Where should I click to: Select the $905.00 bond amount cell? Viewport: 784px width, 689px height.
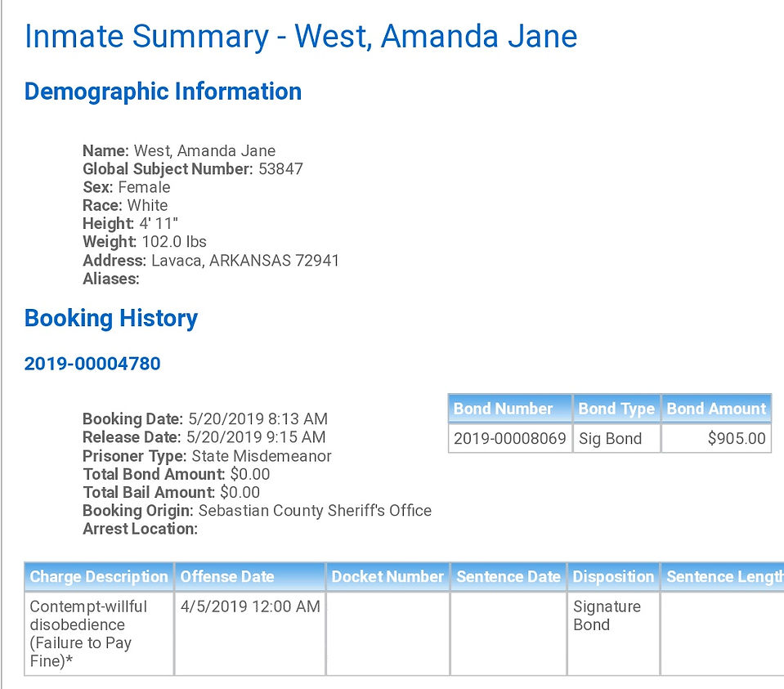coord(716,439)
